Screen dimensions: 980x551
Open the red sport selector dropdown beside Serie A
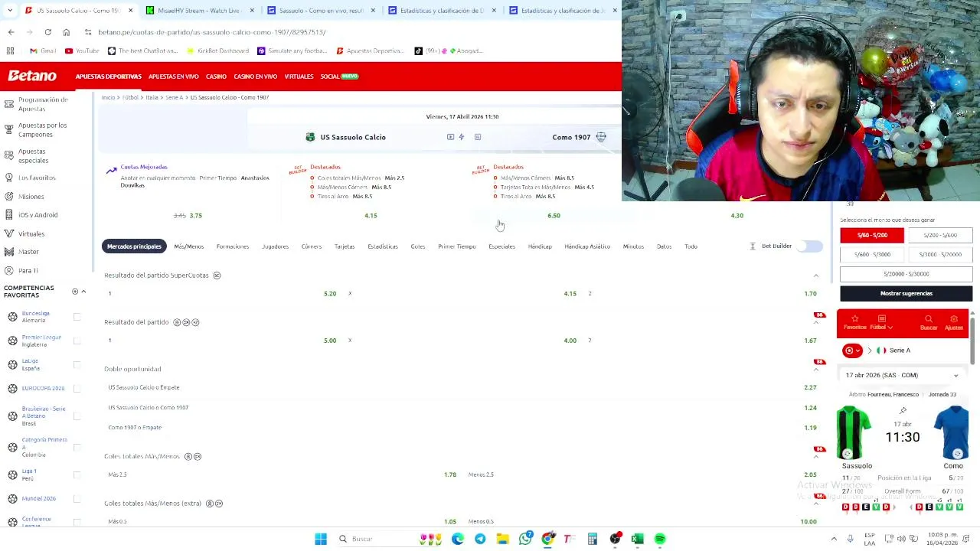(852, 350)
